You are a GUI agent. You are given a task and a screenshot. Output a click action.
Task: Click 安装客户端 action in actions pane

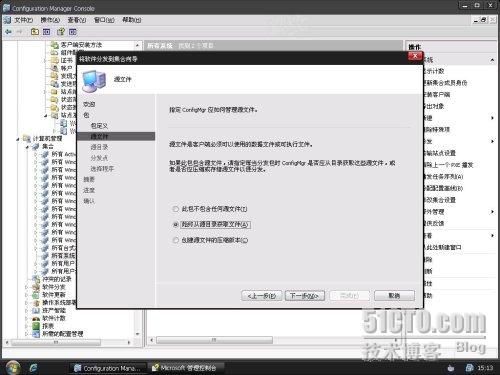point(437,95)
